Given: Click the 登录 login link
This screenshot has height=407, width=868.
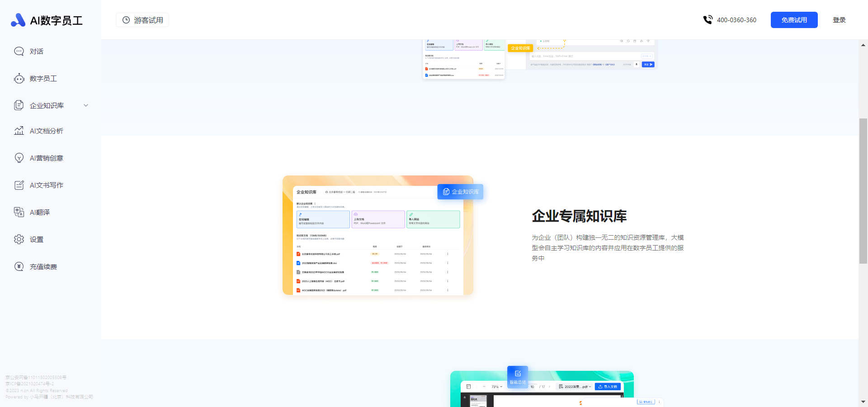Looking at the screenshot, I should [839, 20].
